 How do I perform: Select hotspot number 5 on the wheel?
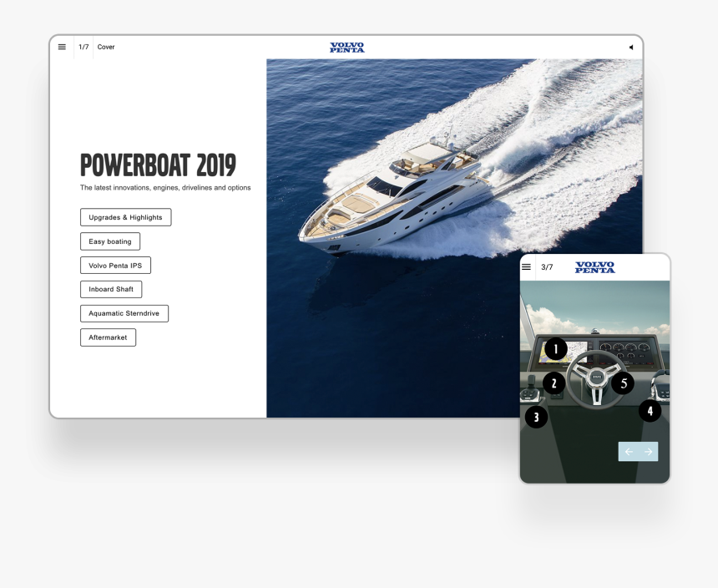pyautogui.click(x=623, y=383)
